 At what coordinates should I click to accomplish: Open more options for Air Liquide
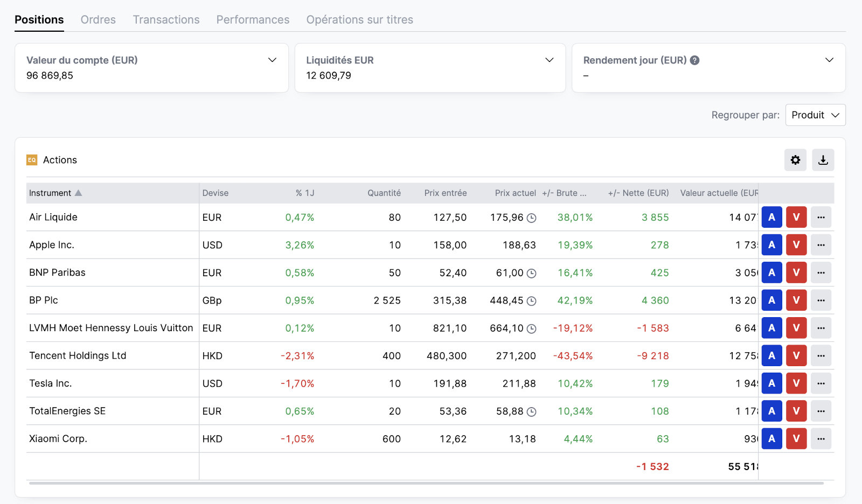[x=821, y=218]
